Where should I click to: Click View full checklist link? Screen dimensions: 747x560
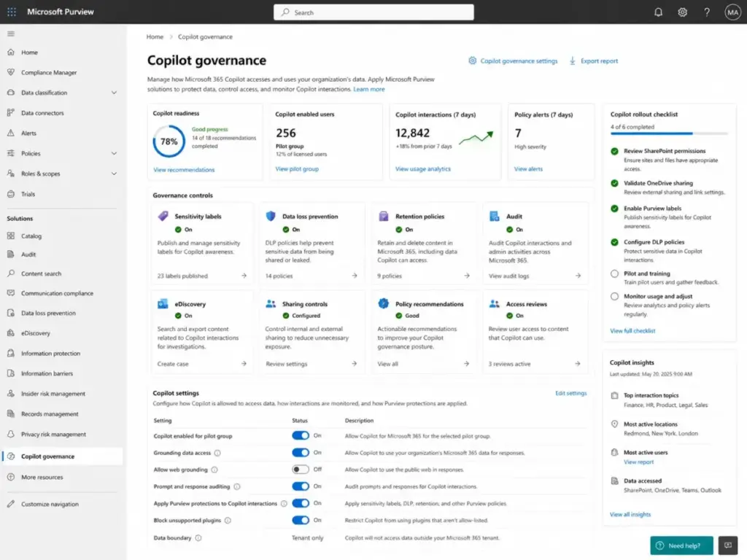coord(632,331)
